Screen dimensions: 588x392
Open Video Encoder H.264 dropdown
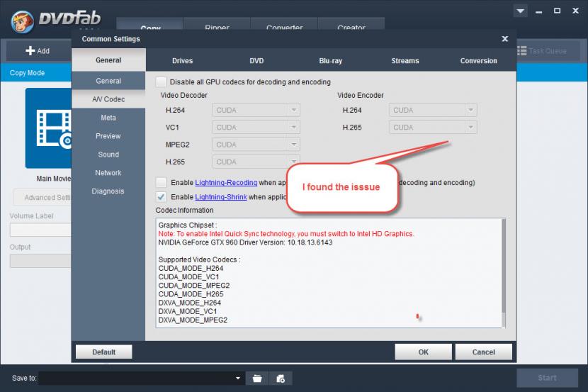(433, 110)
